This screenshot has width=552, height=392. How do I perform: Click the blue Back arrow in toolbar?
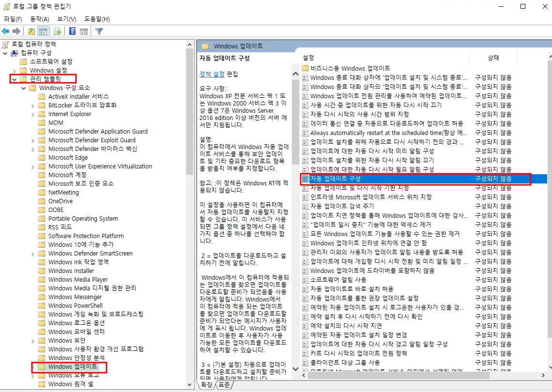6,31
